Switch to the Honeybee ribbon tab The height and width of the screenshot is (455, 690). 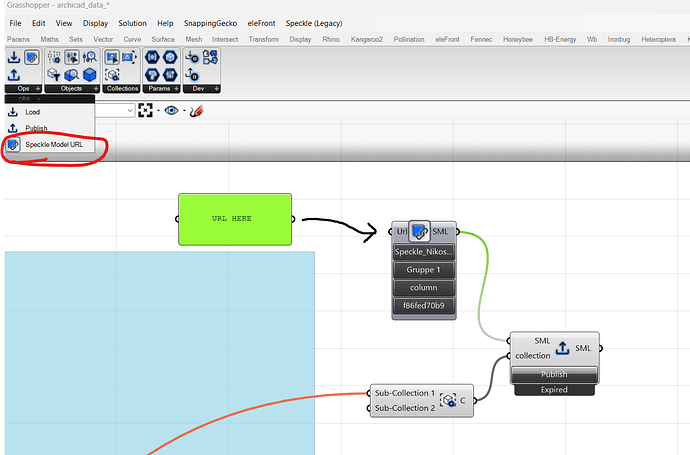click(518, 40)
